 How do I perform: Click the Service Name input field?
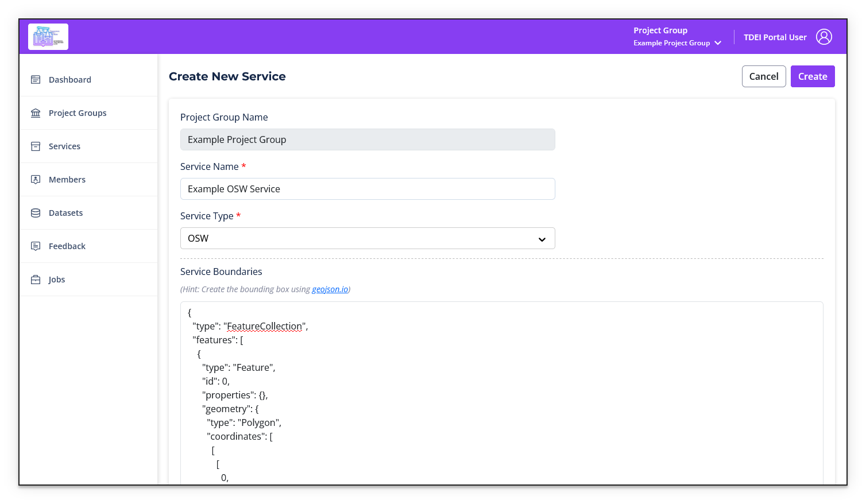pos(368,188)
